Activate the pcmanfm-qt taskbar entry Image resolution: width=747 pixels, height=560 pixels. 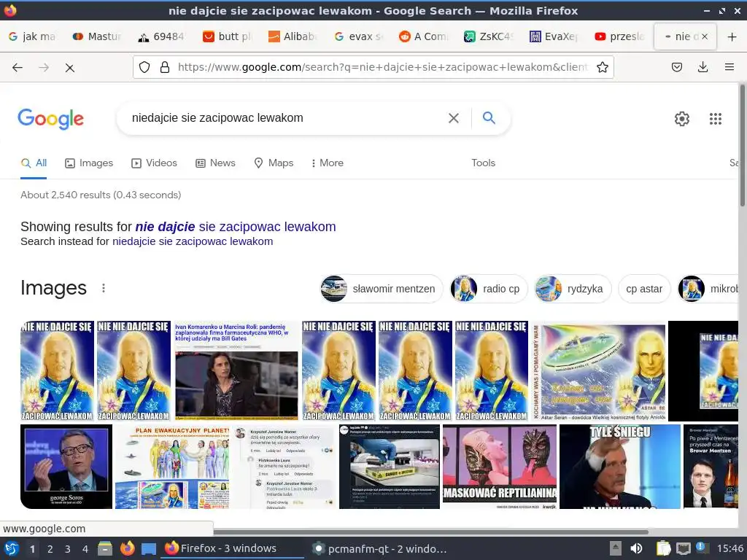pyautogui.click(x=379, y=548)
